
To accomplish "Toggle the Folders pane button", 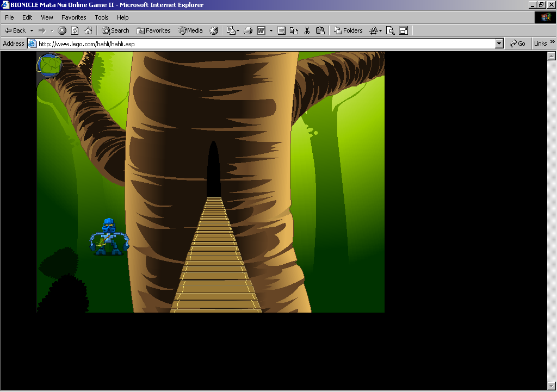I will [348, 30].
